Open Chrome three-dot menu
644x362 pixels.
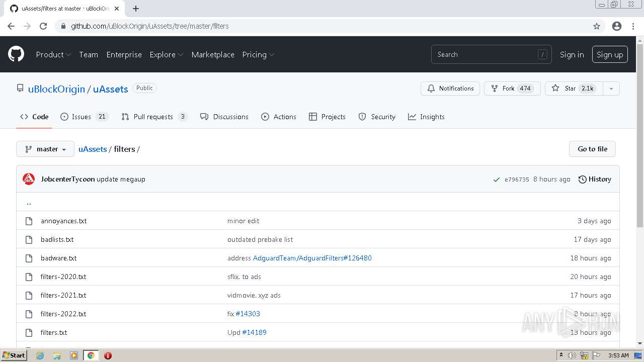(x=633, y=26)
